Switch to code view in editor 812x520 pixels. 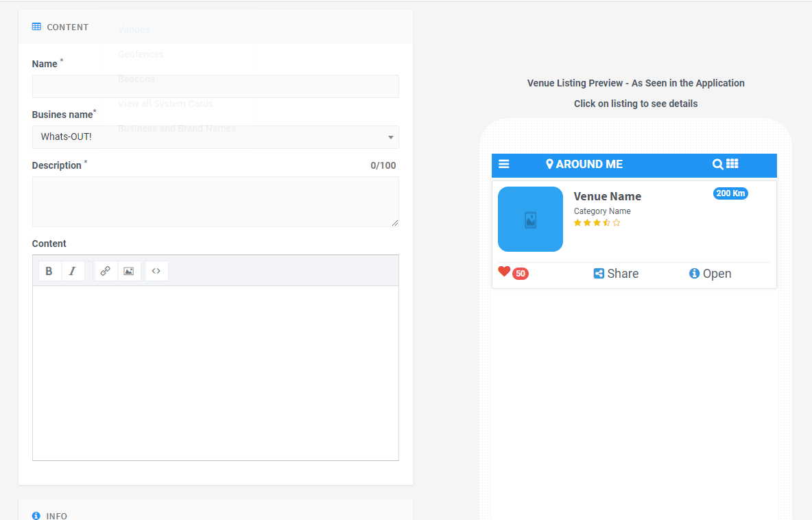point(156,271)
